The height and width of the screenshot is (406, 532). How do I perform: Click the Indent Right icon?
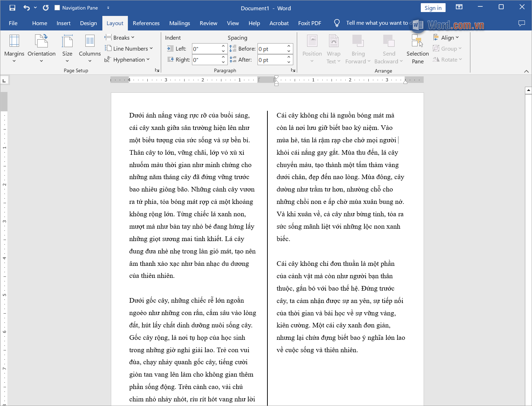170,59
